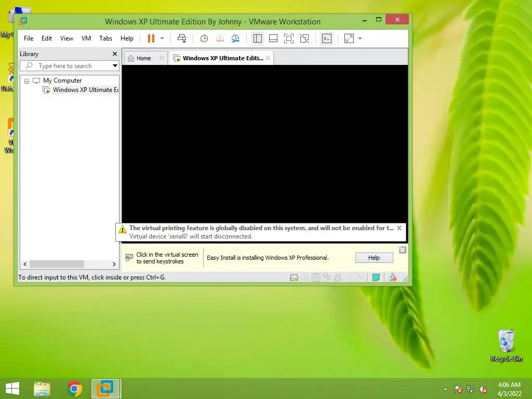Image resolution: width=532 pixels, height=399 pixels.
Task: Open the stretch display options dropdown
Action: click(360, 38)
